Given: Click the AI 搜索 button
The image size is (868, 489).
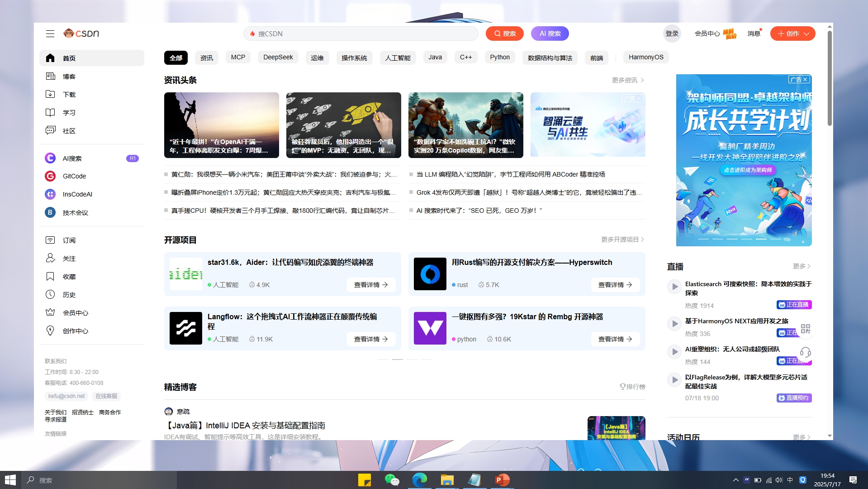Looking at the screenshot, I should 550,34.
